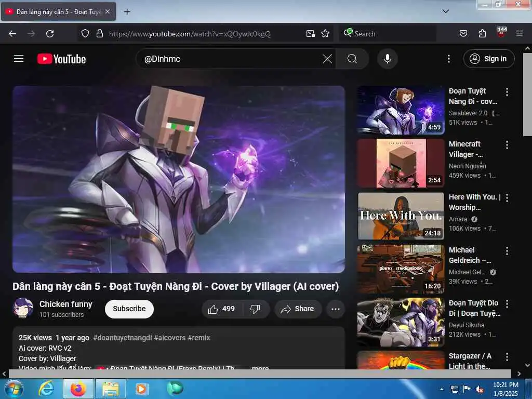Open the #aicovers hashtag
The width and height of the screenshot is (532, 399).
170,338
